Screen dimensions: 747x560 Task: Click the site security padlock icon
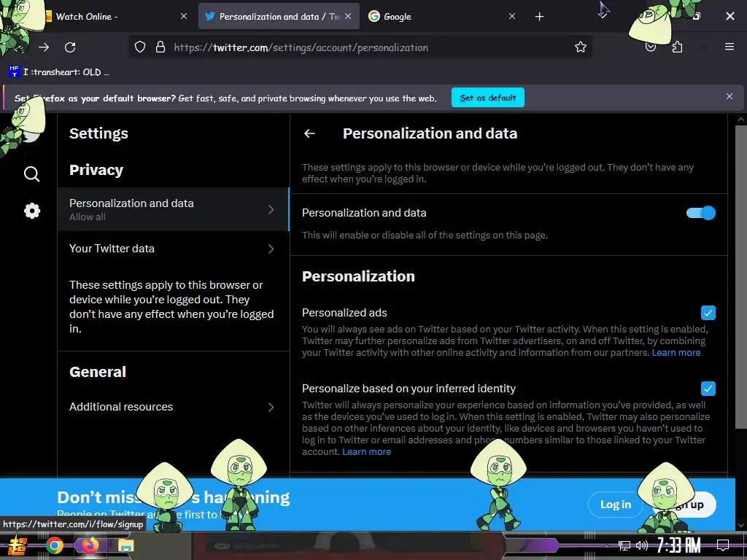pos(160,47)
